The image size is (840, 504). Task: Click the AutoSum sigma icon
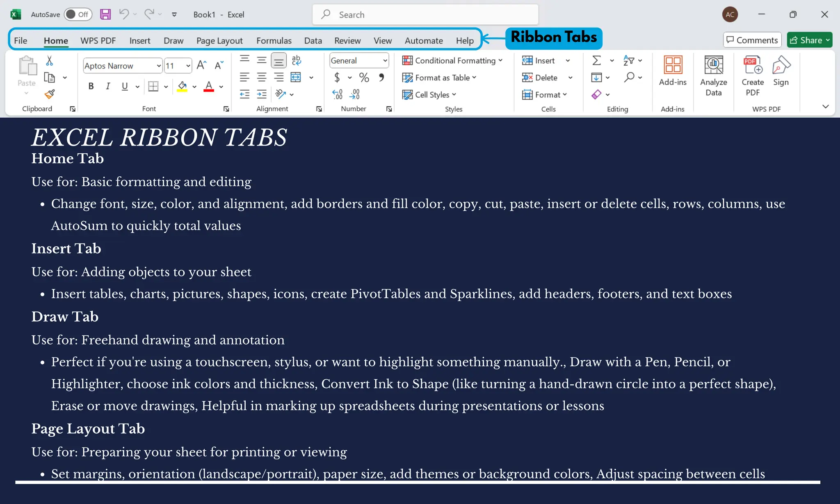(x=597, y=60)
